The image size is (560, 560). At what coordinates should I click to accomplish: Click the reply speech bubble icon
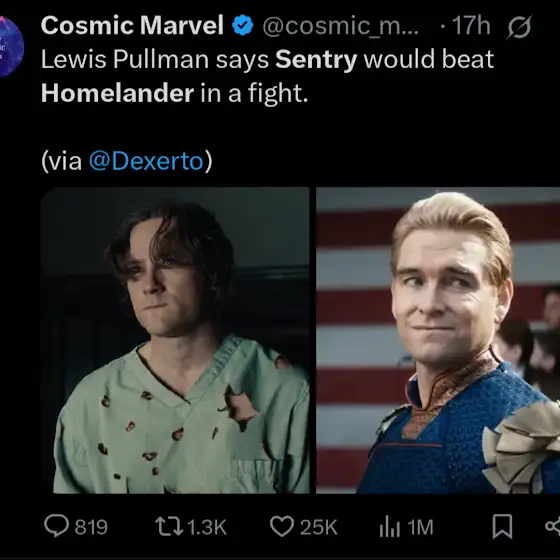[56, 526]
